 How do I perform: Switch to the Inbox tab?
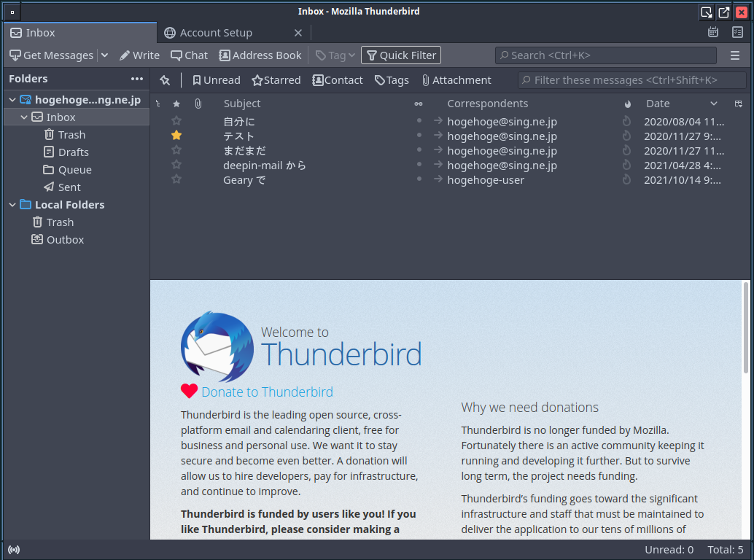coord(81,33)
